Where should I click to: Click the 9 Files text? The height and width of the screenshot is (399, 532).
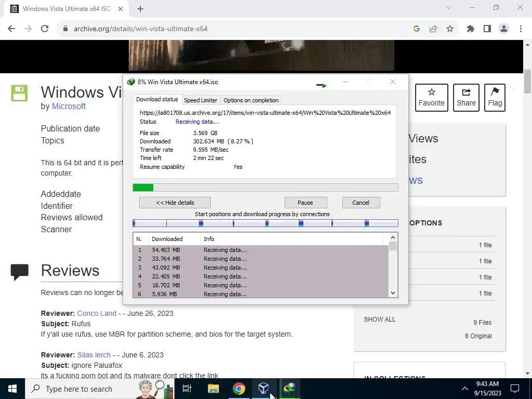tap(483, 323)
